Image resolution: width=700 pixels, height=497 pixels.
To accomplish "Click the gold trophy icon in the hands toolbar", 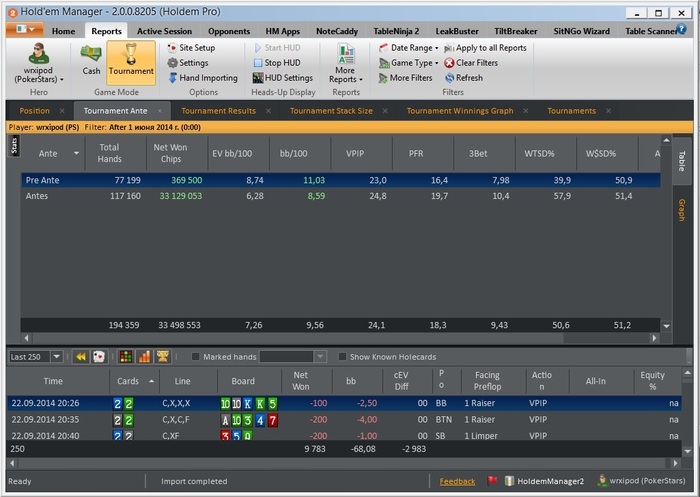I will (x=162, y=357).
